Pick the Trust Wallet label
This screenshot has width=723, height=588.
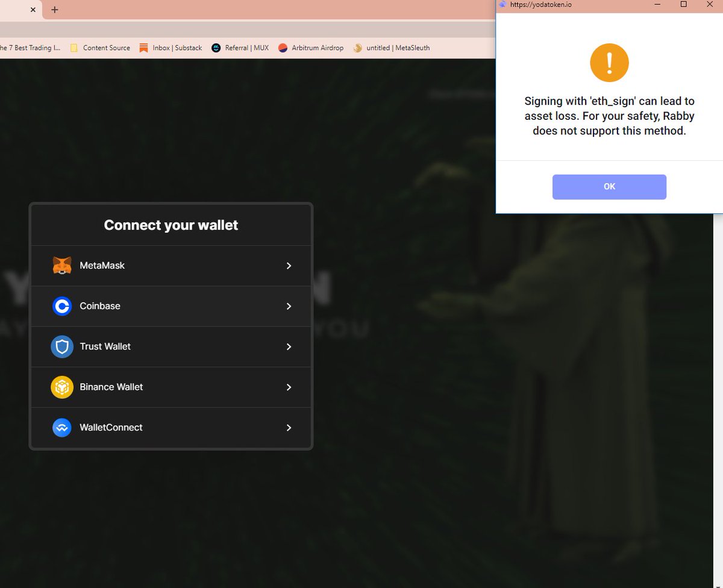coord(105,346)
